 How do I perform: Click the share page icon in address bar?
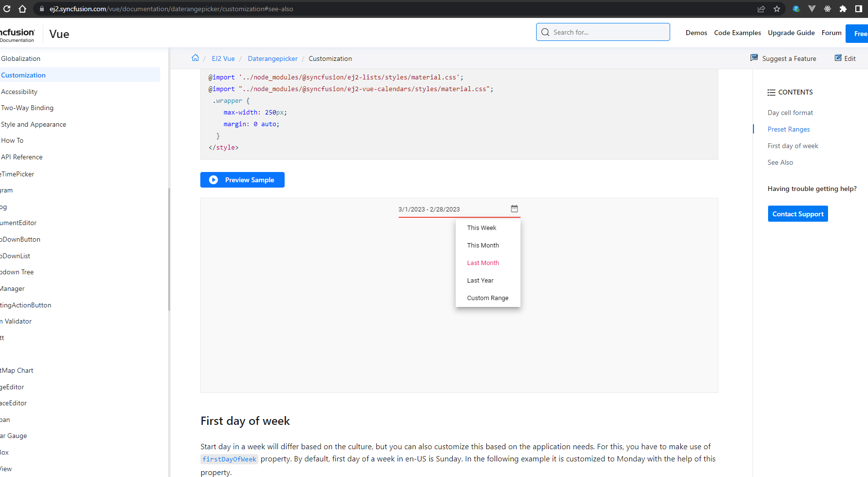click(x=761, y=9)
